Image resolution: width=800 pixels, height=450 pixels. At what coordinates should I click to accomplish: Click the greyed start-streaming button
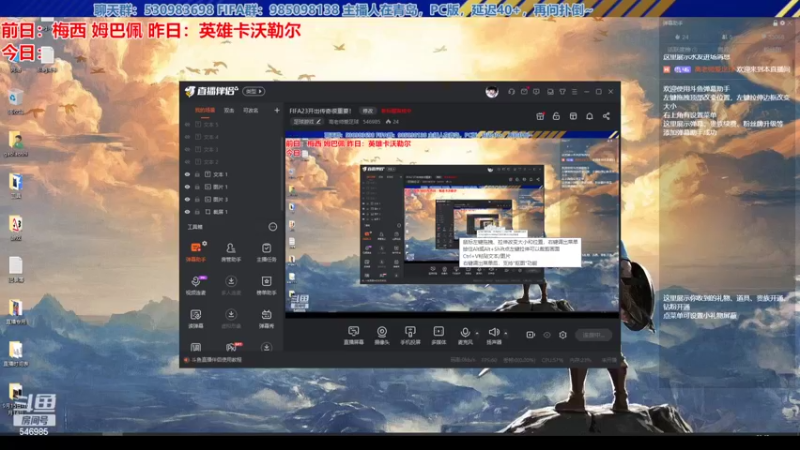[x=593, y=335]
